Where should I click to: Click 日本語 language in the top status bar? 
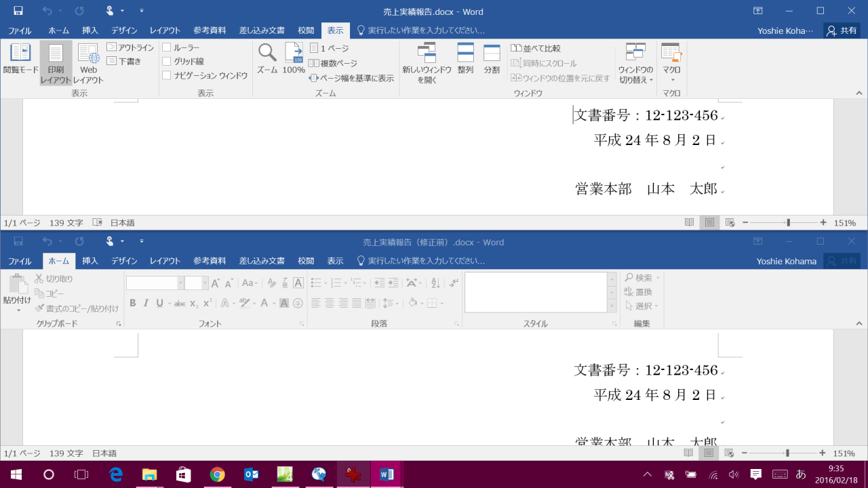(x=123, y=222)
